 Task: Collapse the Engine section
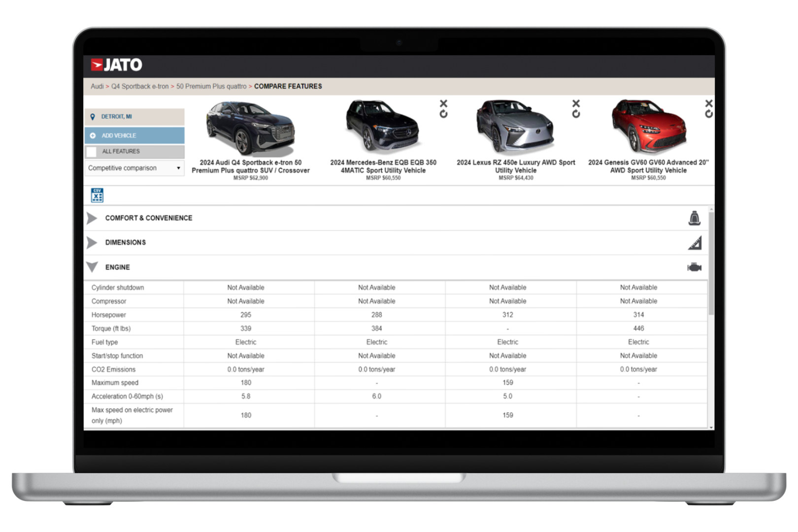[x=92, y=267]
